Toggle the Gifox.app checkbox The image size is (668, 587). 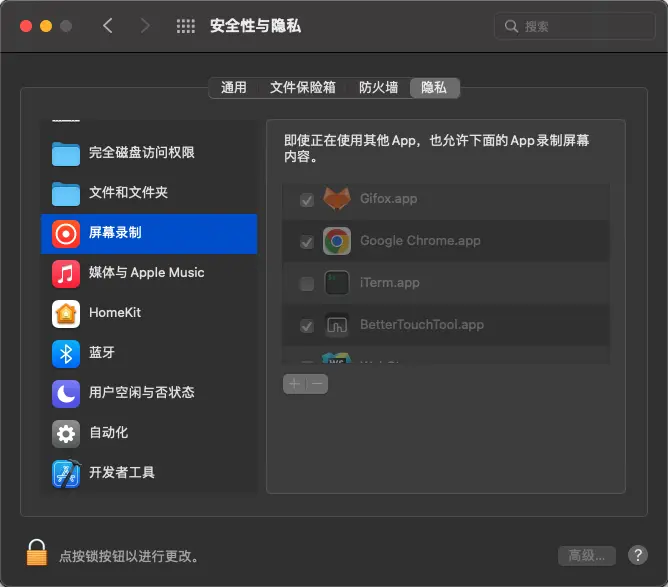pos(307,200)
